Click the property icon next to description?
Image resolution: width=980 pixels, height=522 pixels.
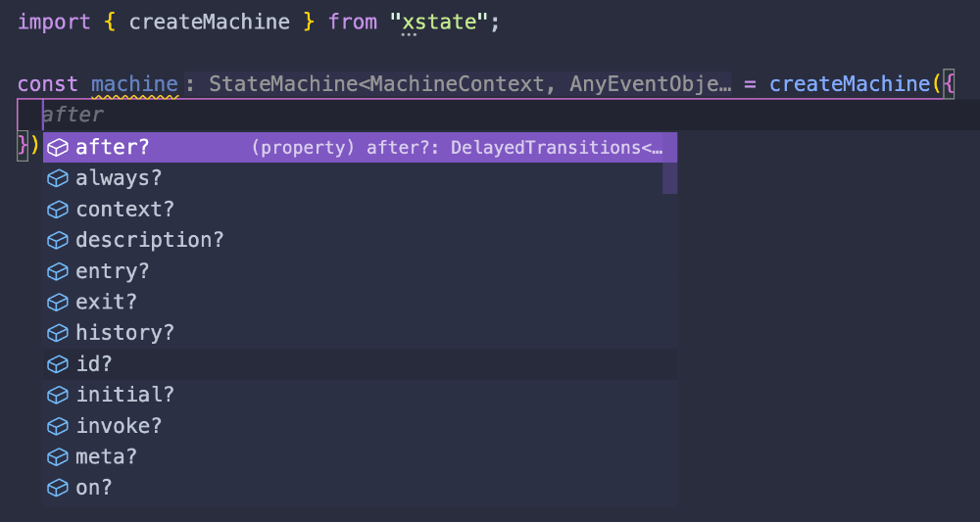[59, 240]
